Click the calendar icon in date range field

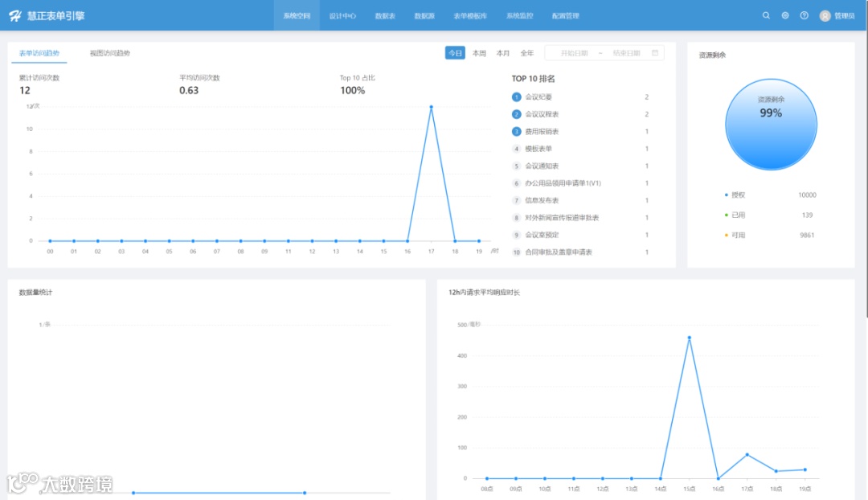[655, 52]
